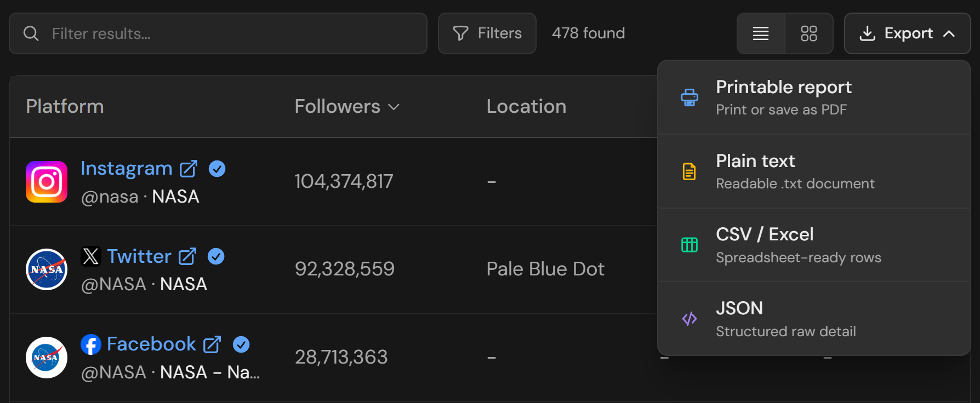
Task: Click the Instagram verified badge
Action: coord(217,169)
